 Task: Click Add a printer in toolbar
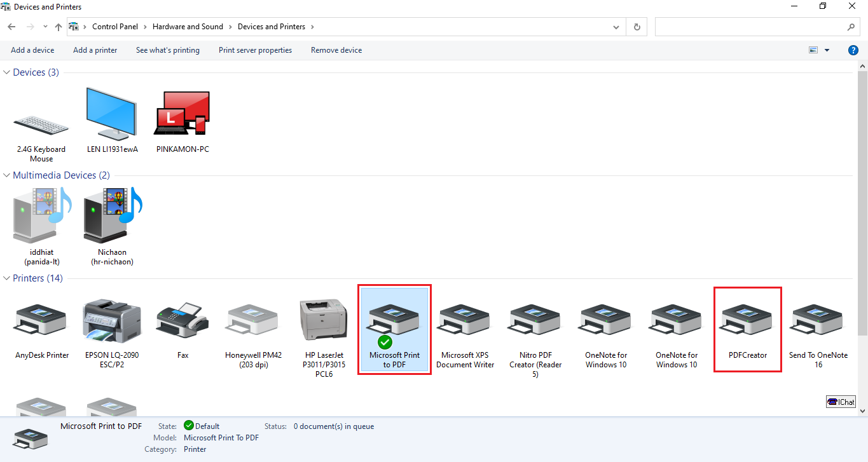coord(95,50)
